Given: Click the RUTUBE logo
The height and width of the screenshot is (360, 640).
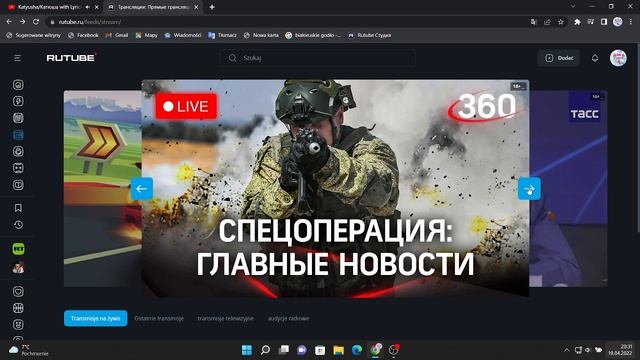Looking at the screenshot, I should point(71,58).
